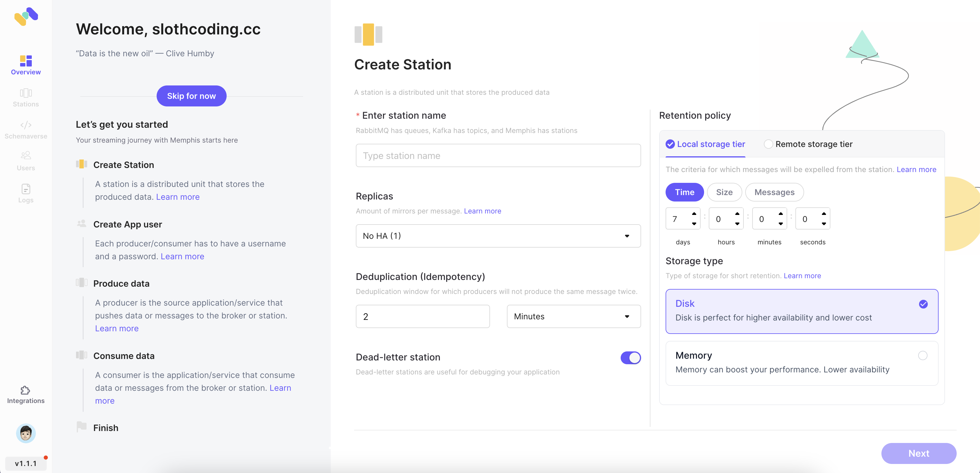Viewport: 980px width, 473px height.
Task: Click the Create App user step title
Action: click(x=128, y=224)
